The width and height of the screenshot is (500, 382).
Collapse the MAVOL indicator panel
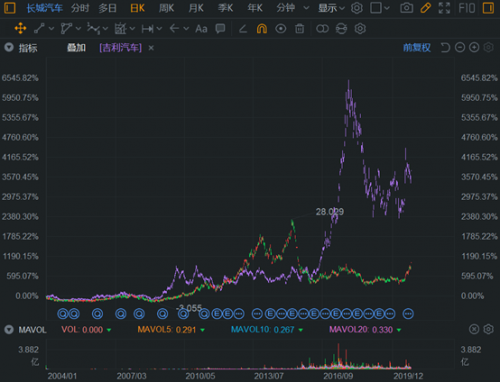pyautogui.click(x=9, y=330)
